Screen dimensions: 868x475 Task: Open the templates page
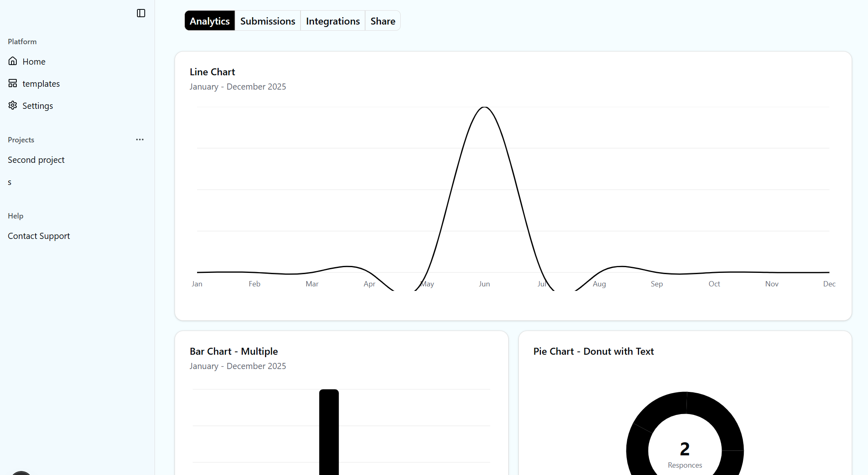tap(41, 84)
